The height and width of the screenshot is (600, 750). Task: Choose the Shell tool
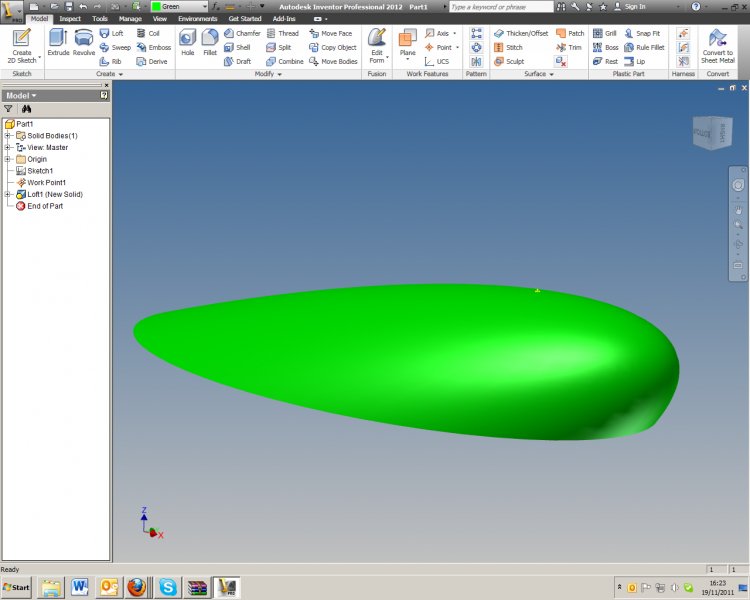(x=237, y=47)
